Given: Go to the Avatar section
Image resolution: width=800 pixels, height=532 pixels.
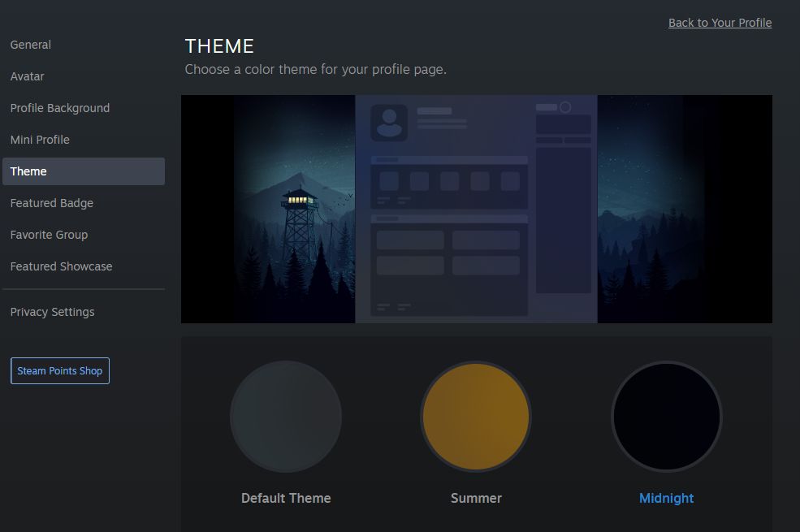Looking at the screenshot, I should [x=27, y=76].
